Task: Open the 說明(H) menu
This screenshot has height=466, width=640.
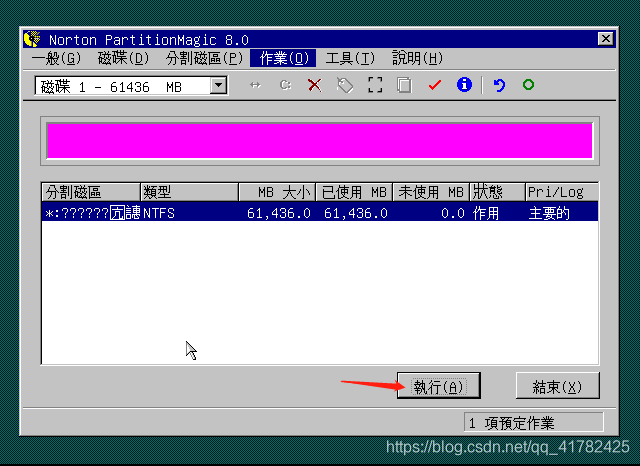Action: click(x=417, y=58)
